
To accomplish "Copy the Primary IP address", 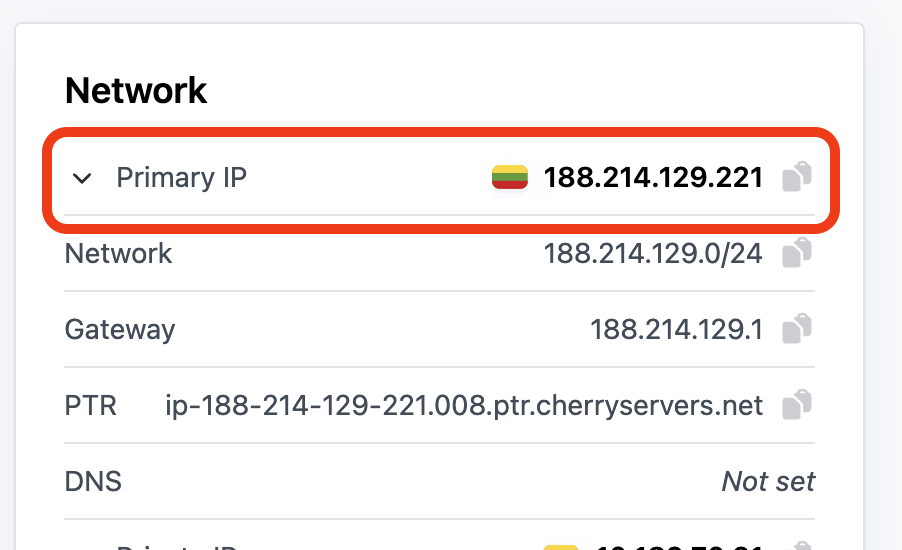I will click(796, 177).
